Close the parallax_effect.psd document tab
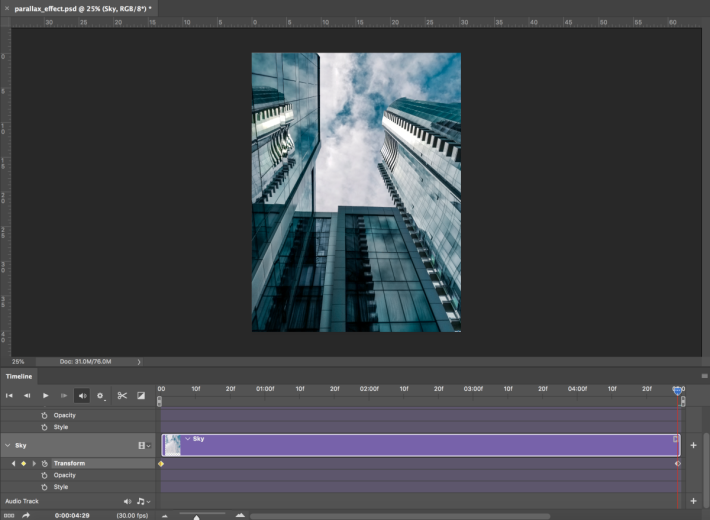The image size is (710, 520). coord(7,8)
